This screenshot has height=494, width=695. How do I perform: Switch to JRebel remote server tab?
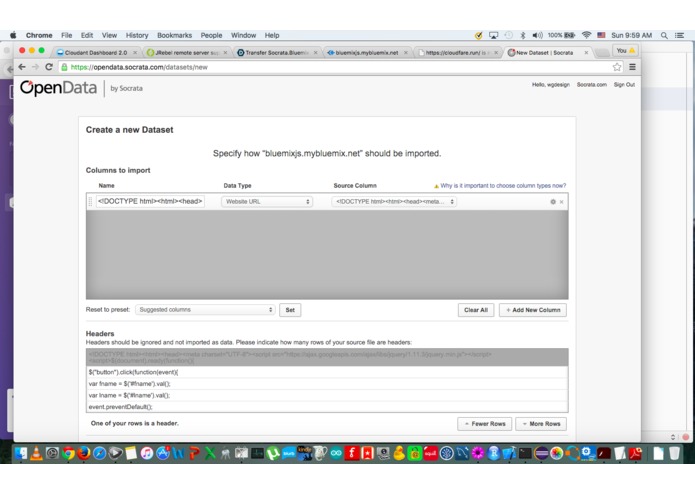(187, 53)
